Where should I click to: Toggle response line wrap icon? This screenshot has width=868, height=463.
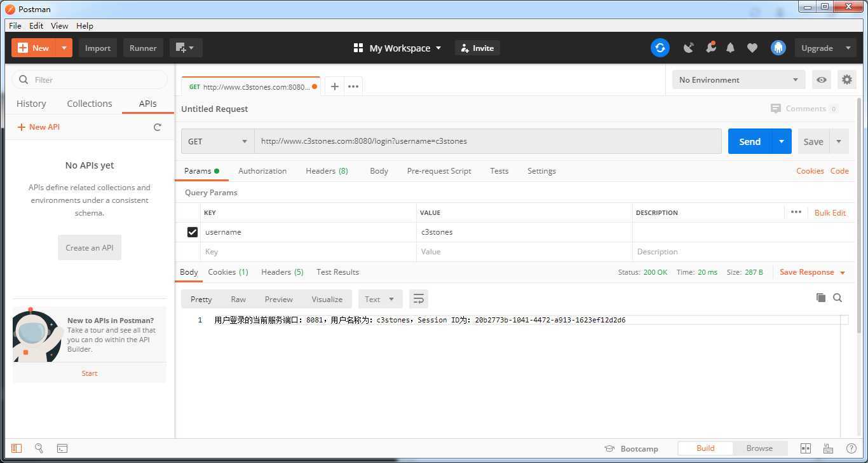pyautogui.click(x=418, y=299)
